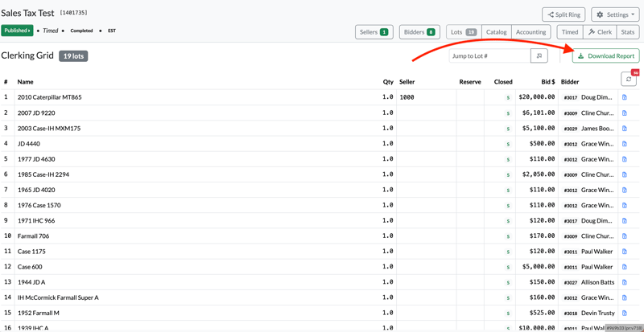644x332 pixels.
Task: Select the $500.00 bid cell
Action: [537, 144]
